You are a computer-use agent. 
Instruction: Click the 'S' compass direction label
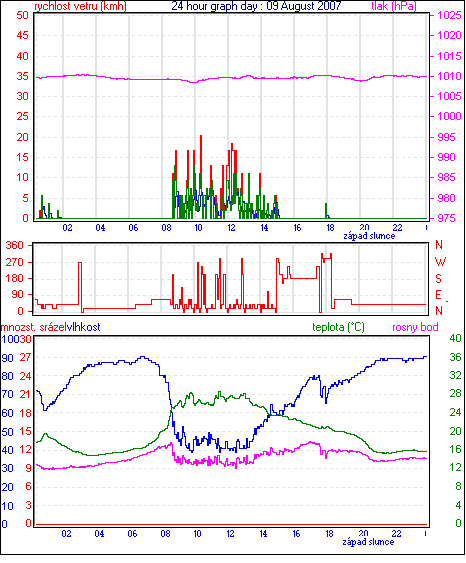pos(438,279)
